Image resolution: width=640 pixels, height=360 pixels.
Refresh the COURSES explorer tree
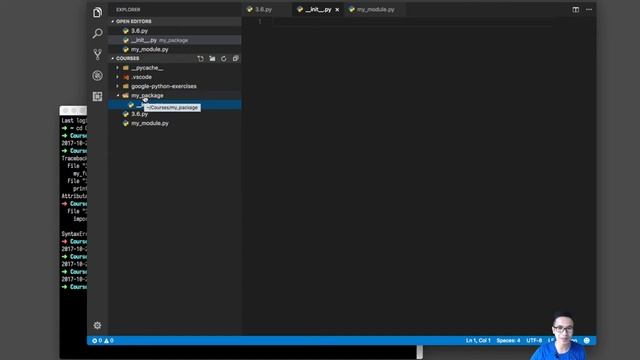pyautogui.click(x=224, y=59)
